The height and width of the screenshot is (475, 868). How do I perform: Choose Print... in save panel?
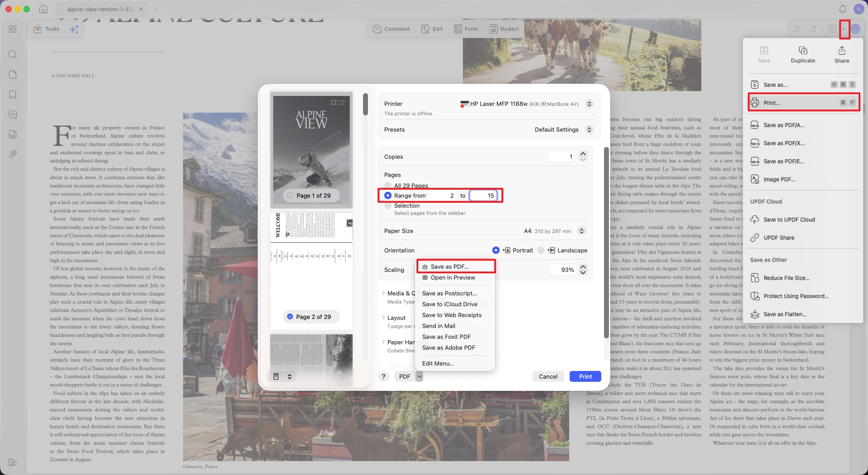[803, 103]
